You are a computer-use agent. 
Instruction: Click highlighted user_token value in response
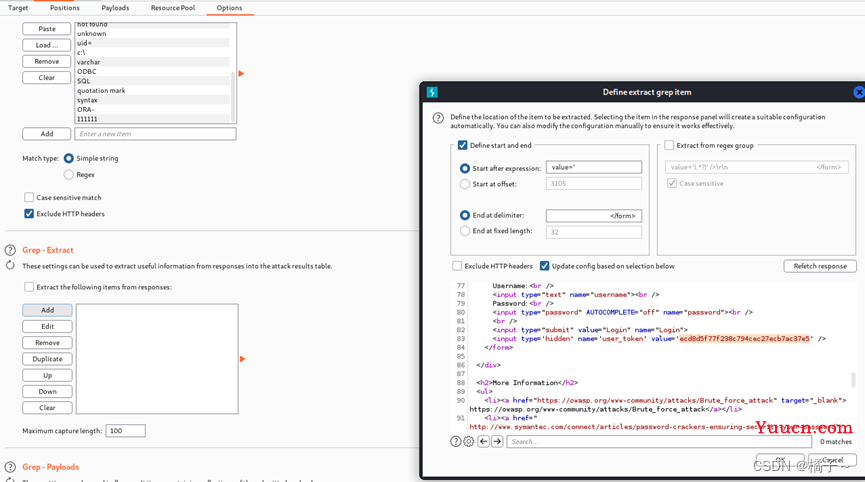point(744,339)
